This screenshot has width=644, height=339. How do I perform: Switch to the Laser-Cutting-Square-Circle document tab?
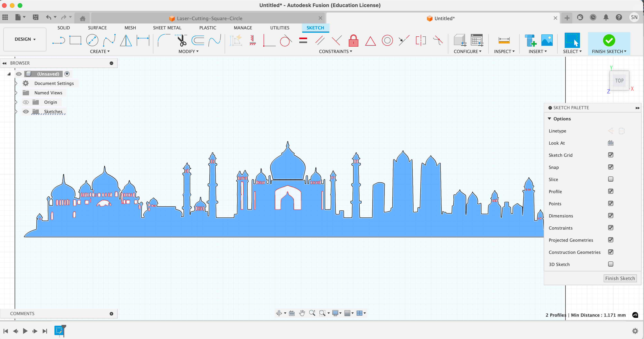click(x=209, y=18)
